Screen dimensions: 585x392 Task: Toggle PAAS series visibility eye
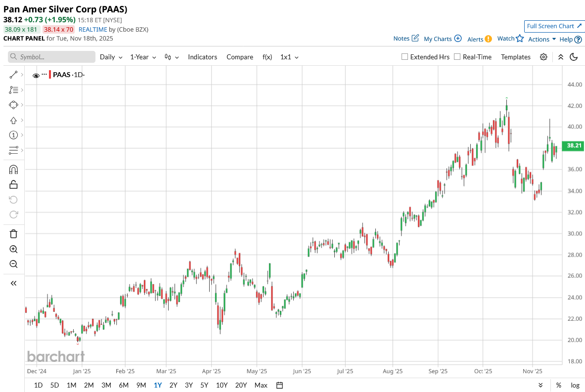pyautogui.click(x=36, y=76)
